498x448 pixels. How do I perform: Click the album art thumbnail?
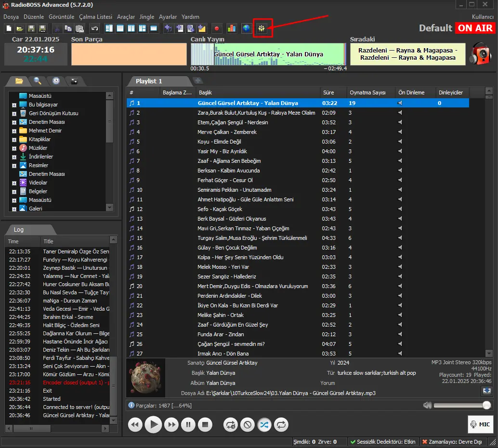click(146, 378)
